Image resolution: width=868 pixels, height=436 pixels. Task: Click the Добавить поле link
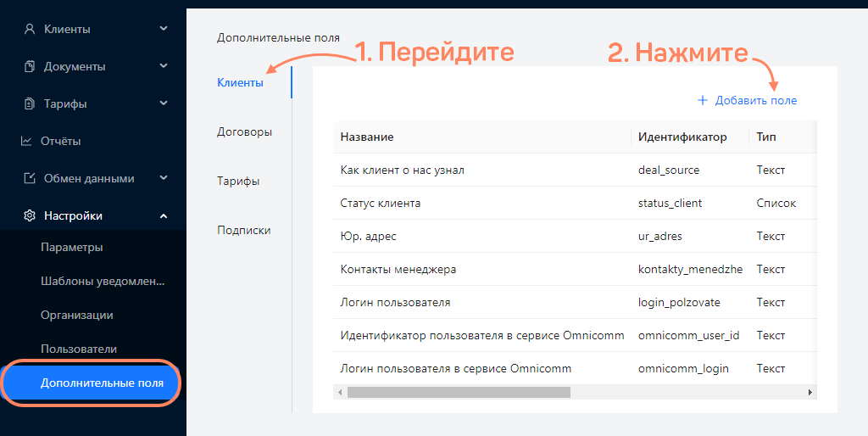tap(756, 100)
